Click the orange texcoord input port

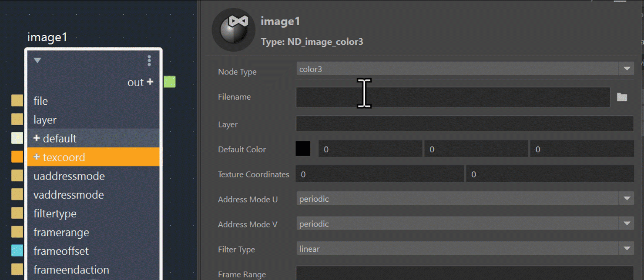(x=17, y=157)
